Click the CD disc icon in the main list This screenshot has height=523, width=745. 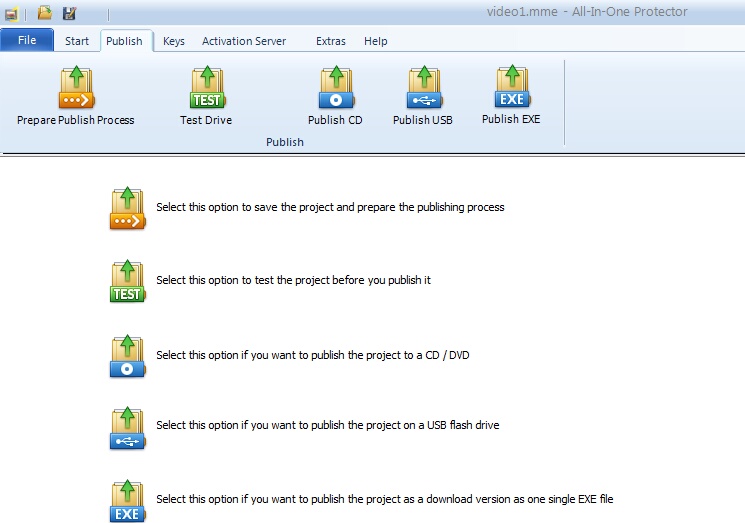pyautogui.click(x=127, y=356)
